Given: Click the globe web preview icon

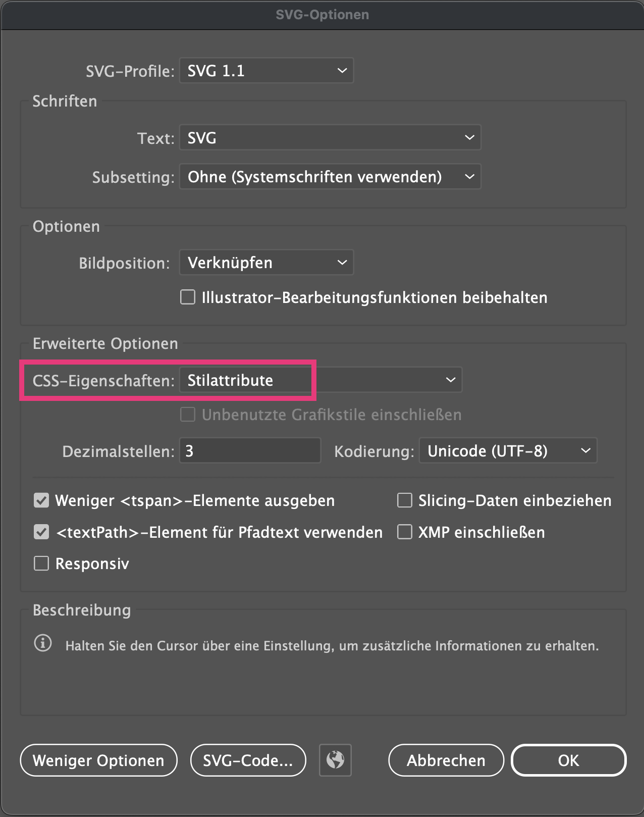Looking at the screenshot, I should [x=335, y=760].
